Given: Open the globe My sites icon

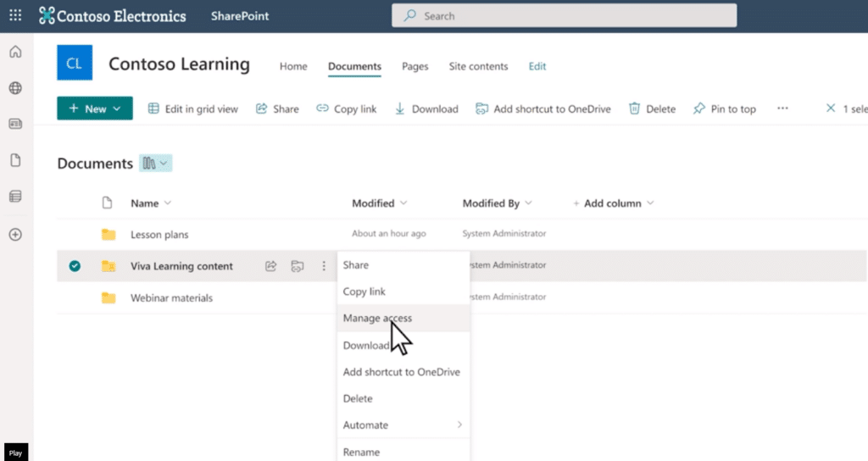Looking at the screenshot, I should [15, 88].
